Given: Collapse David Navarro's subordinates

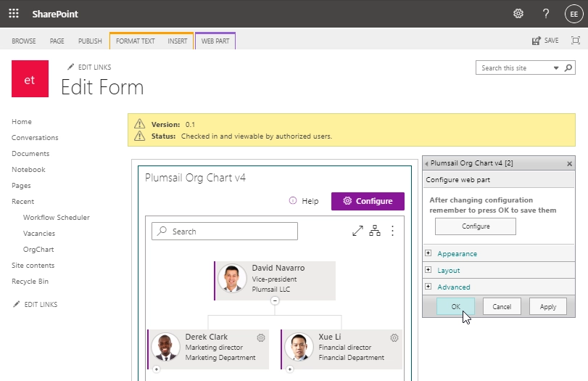Looking at the screenshot, I should click(275, 300).
